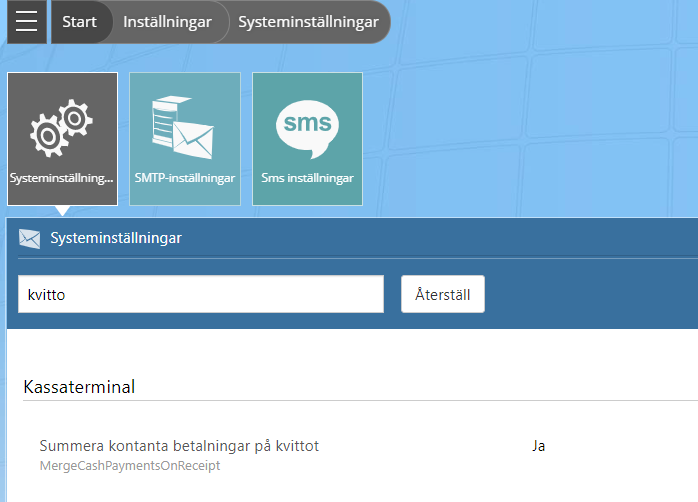Screen dimensions: 698x502
Task: Click the white pointer under selected tile
Action: click(x=62, y=211)
